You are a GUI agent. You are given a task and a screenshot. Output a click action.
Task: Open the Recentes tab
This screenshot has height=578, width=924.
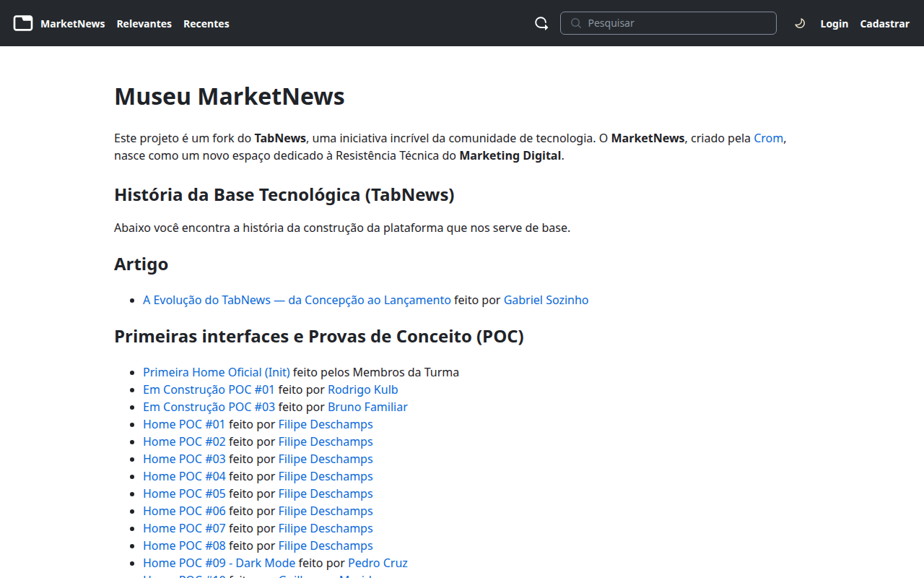206,24
